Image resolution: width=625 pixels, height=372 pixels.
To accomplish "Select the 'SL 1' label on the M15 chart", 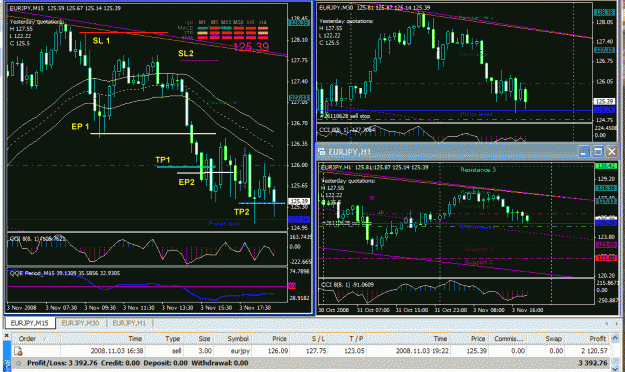I will coord(101,41).
